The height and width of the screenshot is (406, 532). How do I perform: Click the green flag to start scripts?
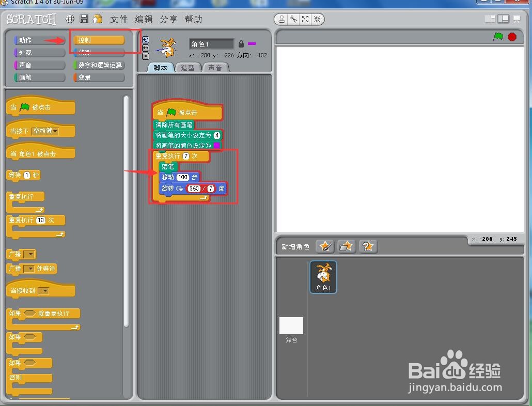[498, 37]
